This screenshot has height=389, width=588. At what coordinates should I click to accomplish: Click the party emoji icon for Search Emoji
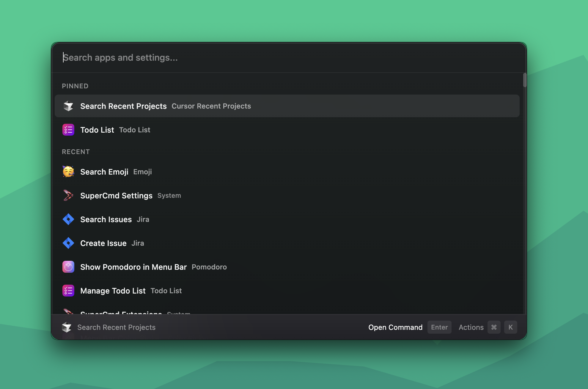tap(68, 172)
